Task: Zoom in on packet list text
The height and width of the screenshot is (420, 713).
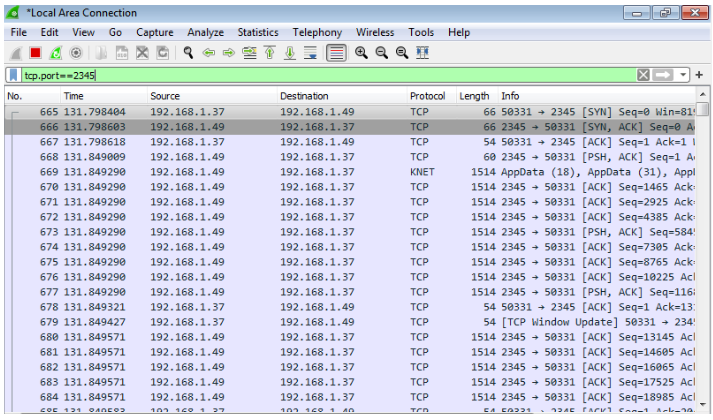Action: (362, 53)
